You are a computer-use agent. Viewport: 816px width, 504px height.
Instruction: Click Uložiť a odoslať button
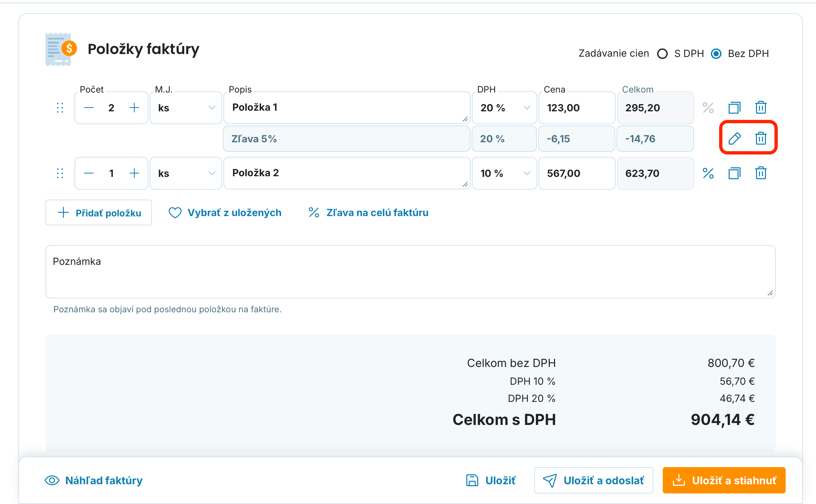(x=594, y=480)
